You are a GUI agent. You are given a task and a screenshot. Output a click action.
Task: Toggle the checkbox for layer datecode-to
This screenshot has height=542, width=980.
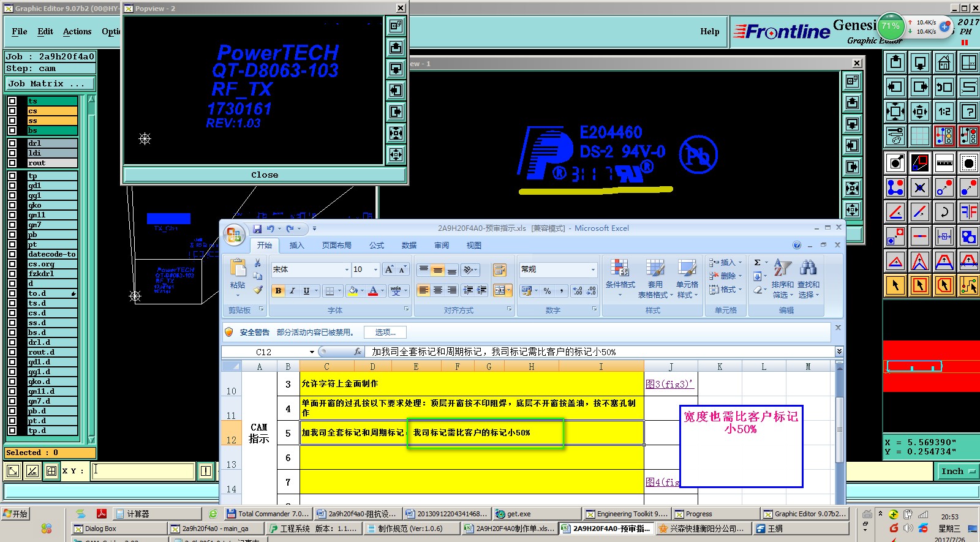pyautogui.click(x=12, y=254)
